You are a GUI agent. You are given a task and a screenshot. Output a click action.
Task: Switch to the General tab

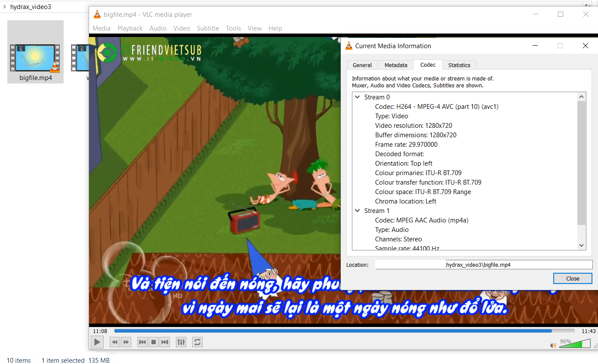pos(362,65)
